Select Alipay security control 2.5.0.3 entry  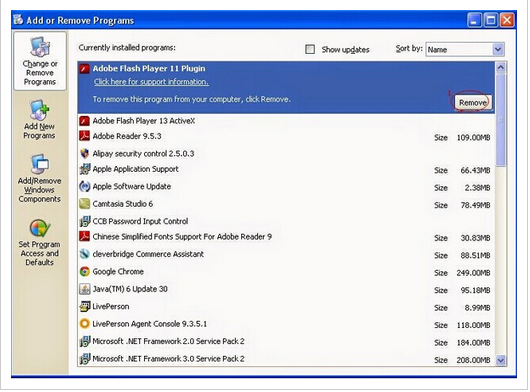click(x=286, y=154)
